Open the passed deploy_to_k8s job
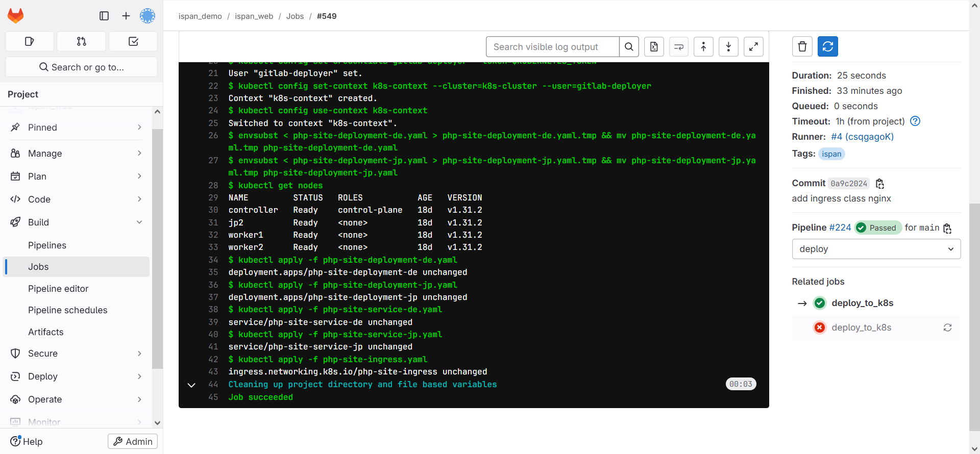Image resolution: width=980 pixels, height=454 pixels. (x=863, y=303)
